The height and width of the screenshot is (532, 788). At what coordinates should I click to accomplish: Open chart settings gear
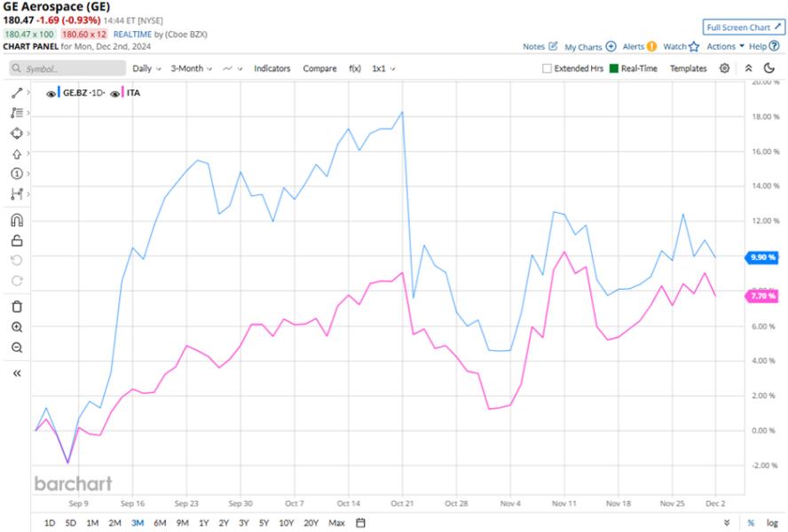(x=724, y=67)
